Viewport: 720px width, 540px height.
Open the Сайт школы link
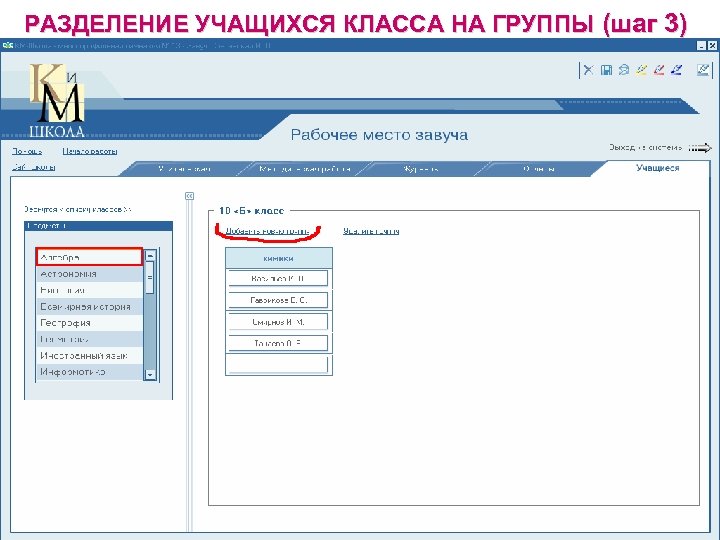(34, 167)
